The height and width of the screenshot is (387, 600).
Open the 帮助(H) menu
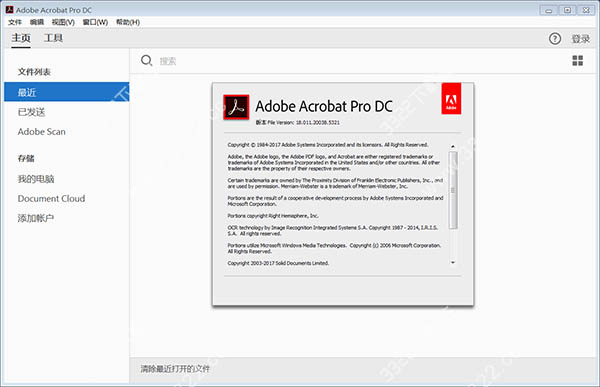128,22
